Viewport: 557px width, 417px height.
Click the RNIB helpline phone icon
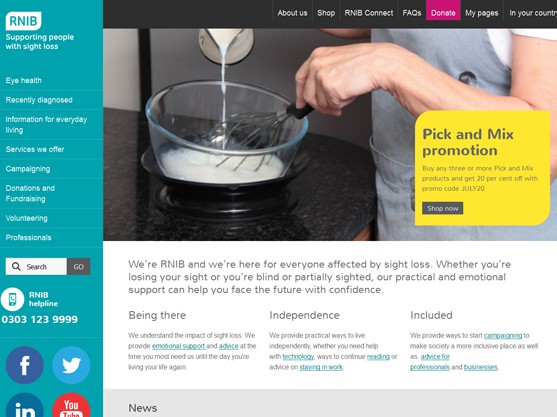pyautogui.click(x=12, y=299)
